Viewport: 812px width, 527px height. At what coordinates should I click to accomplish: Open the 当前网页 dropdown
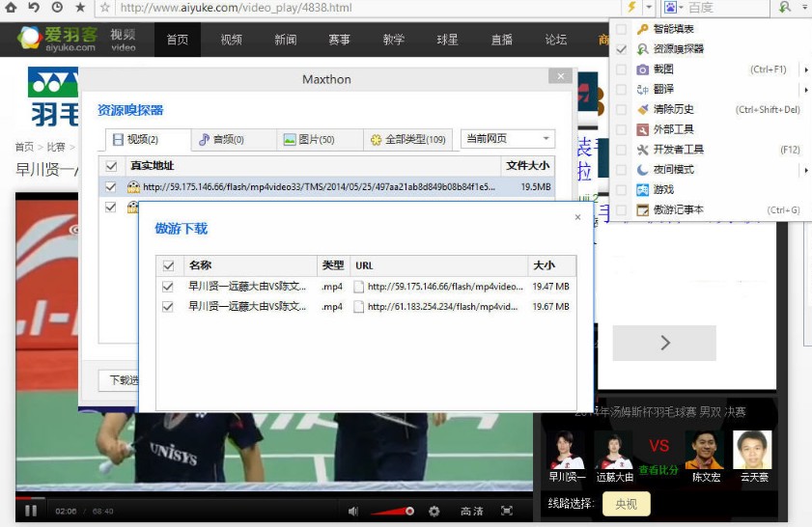point(508,139)
